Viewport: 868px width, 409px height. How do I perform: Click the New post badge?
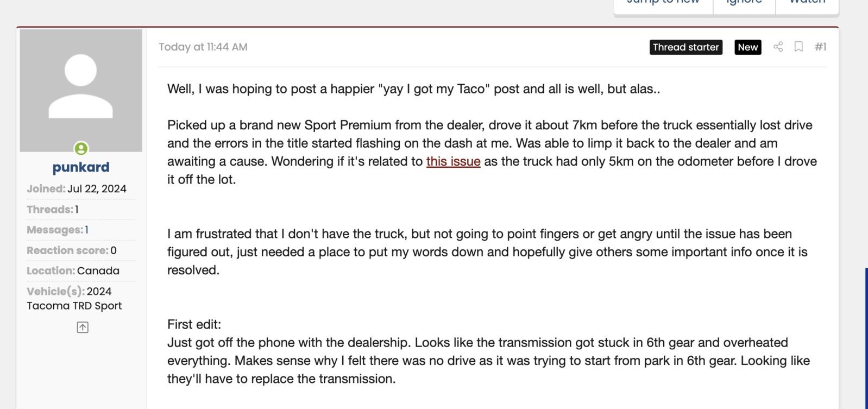tap(748, 47)
